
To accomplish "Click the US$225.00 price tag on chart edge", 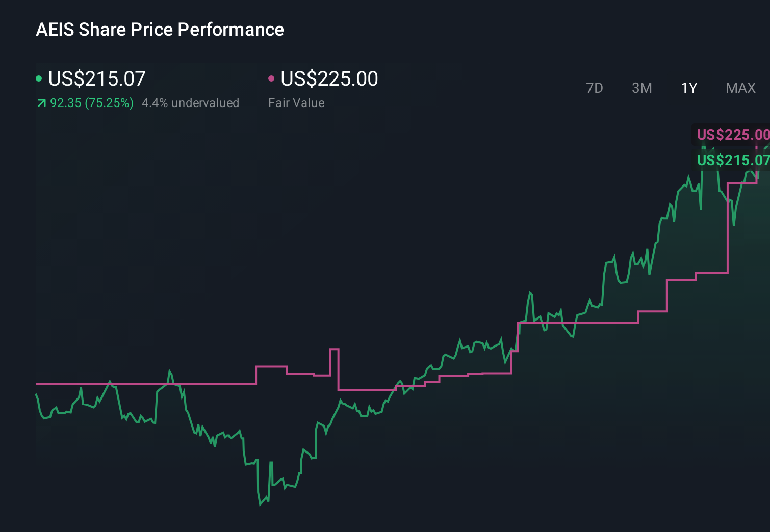I will pos(733,135).
